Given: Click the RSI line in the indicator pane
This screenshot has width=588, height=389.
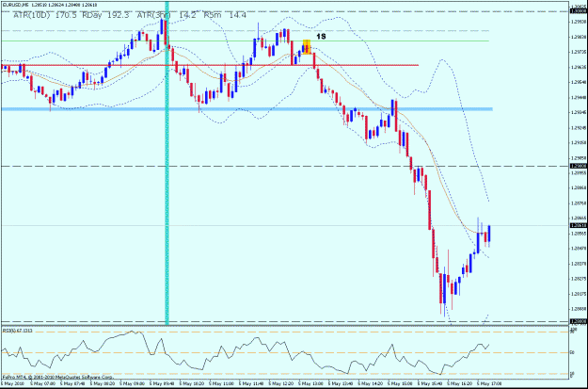Looking at the screenshot, I should click(x=246, y=352).
